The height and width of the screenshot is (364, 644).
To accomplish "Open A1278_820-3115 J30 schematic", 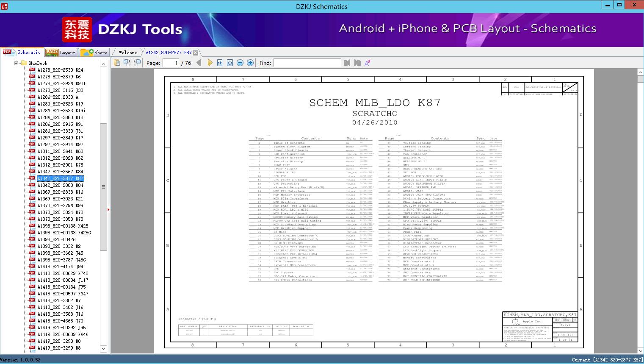I will click(60, 90).
